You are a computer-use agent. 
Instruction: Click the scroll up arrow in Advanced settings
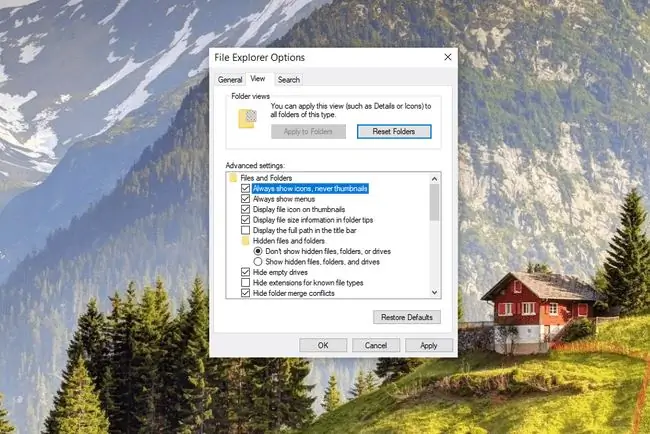click(x=434, y=179)
